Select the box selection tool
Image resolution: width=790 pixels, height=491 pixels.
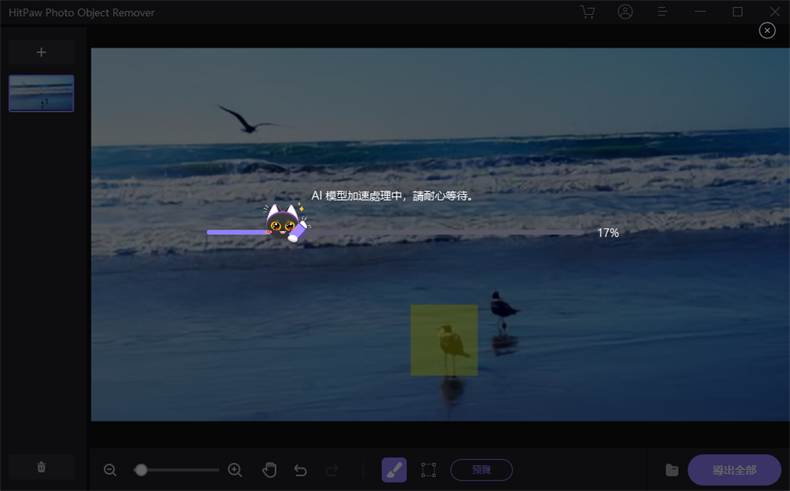click(428, 470)
